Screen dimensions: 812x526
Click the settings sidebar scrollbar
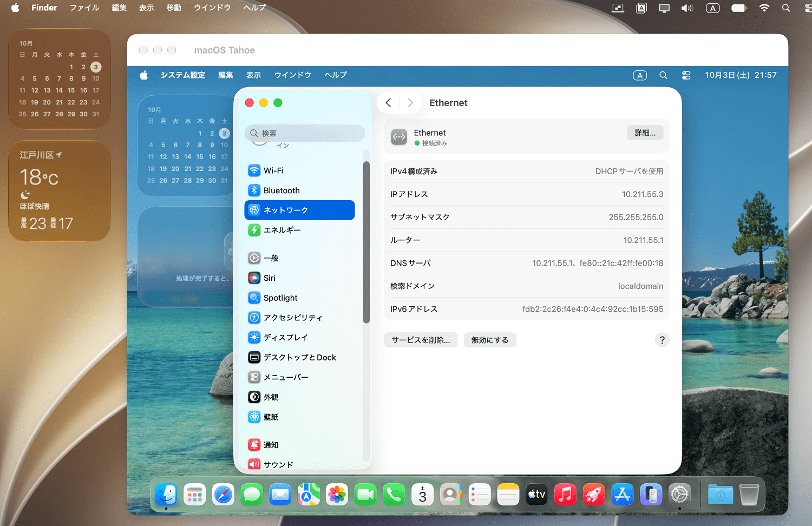(366, 242)
